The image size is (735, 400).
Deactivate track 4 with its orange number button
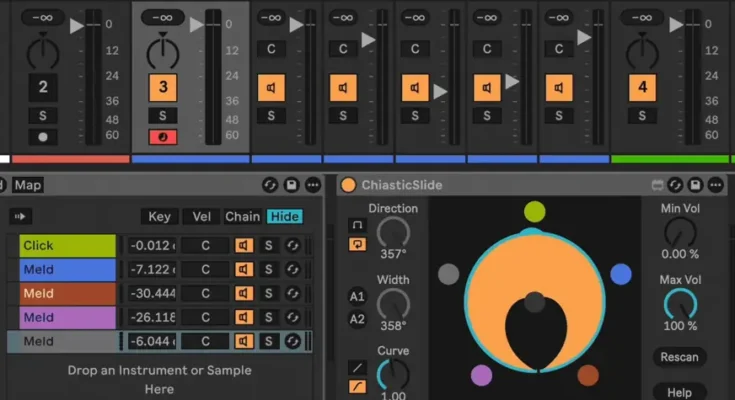642,87
